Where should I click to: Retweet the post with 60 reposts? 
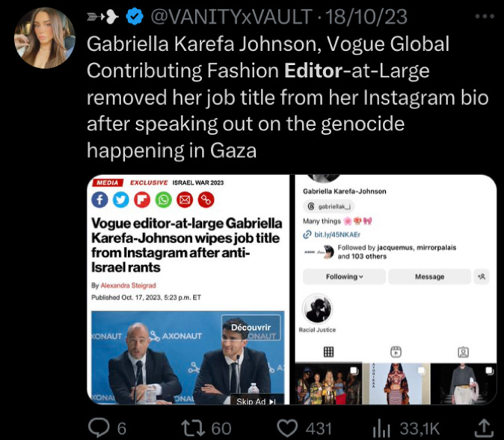coord(193,428)
